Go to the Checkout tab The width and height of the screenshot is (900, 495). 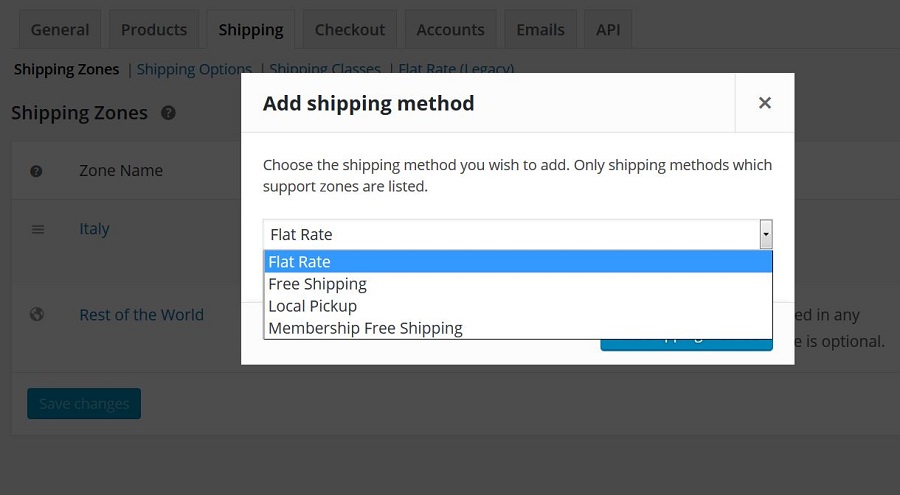[350, 29]
